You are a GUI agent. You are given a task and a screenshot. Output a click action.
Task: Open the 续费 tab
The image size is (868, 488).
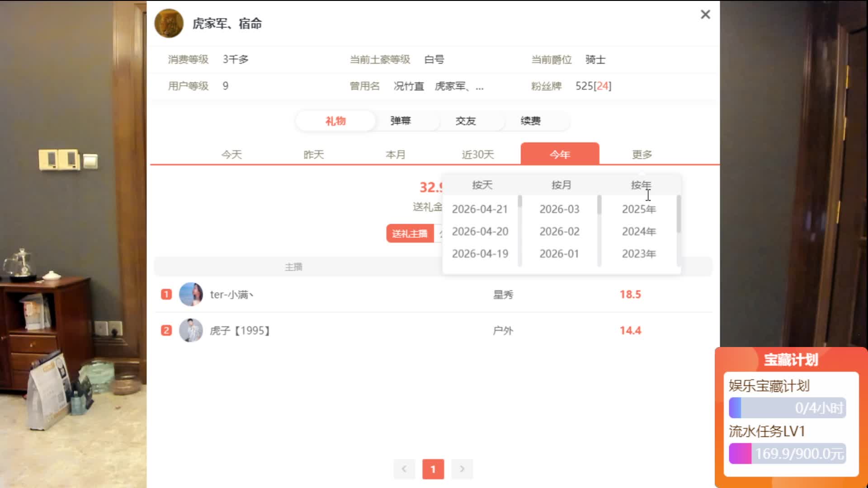point(531,121)
